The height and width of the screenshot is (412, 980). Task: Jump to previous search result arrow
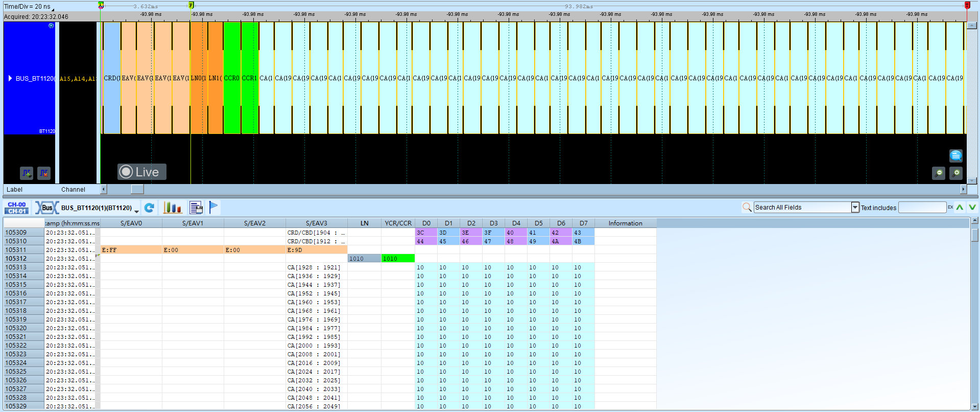tap(960, 207)
